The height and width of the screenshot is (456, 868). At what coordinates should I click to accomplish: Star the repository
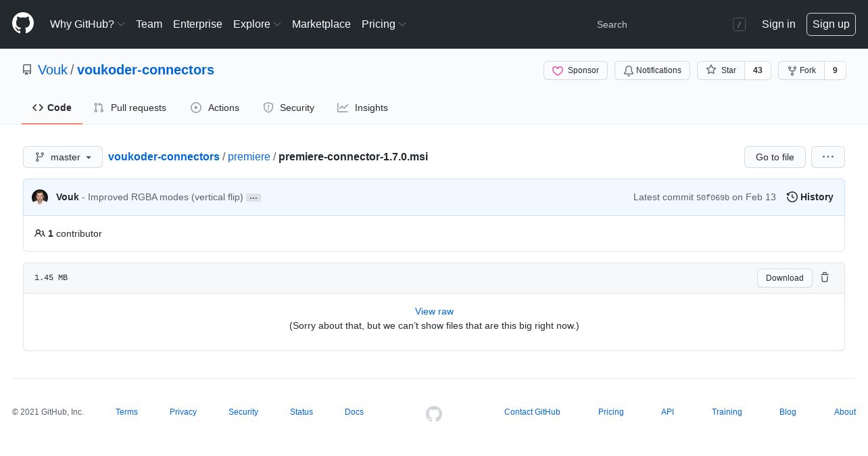721,70
